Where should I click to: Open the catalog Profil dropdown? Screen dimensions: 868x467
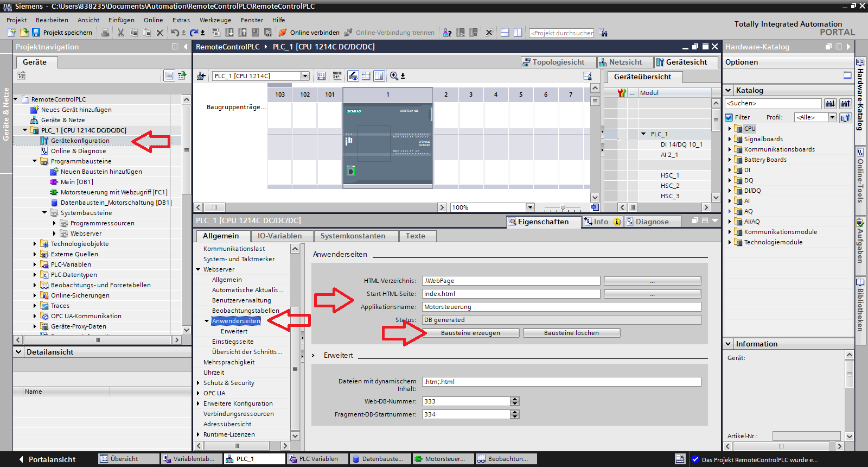coord(832,117)
